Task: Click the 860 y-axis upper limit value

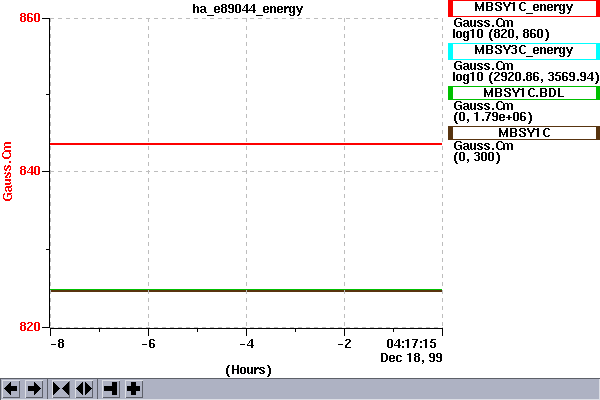Action: [29, 20]
